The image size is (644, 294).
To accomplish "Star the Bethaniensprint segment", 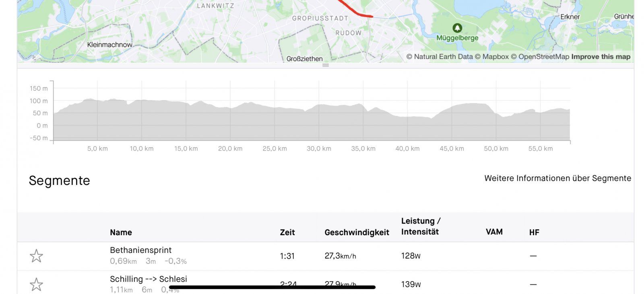I will pos(36,256).
